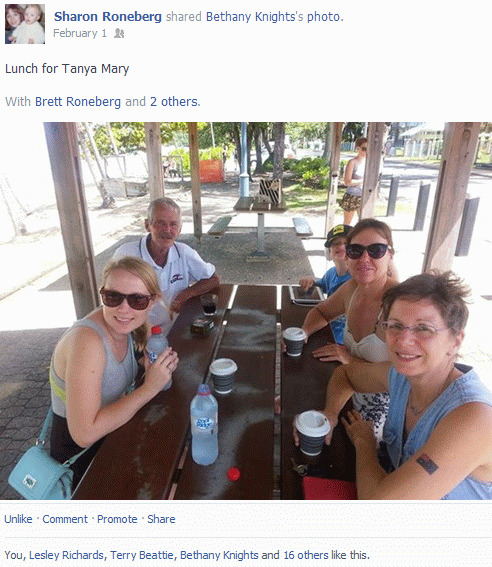Show the '2 others' tagged people
This screenshot has width=492, height=567.
point(174,102)
